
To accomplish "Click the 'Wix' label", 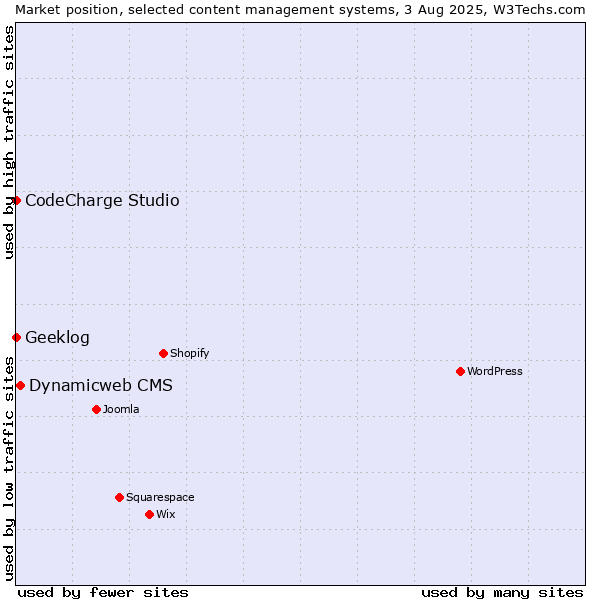I will pyautogui.click(x=166, y=514).
